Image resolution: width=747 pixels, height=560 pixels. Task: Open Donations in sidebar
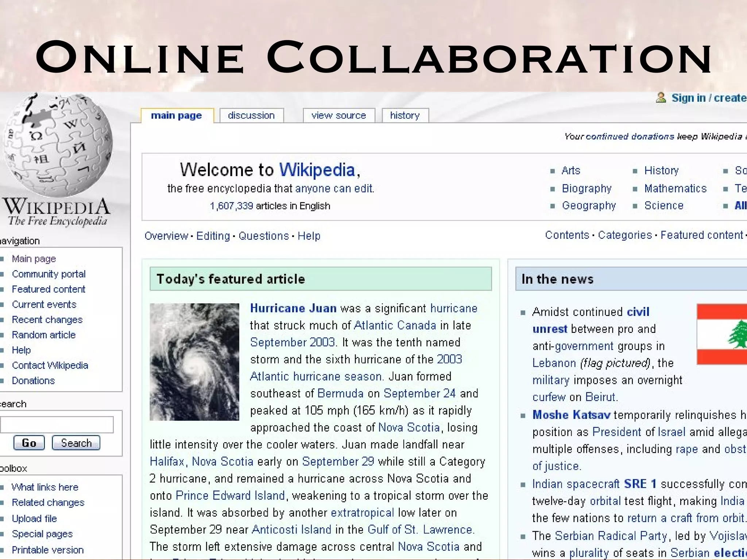coord(33,381)
